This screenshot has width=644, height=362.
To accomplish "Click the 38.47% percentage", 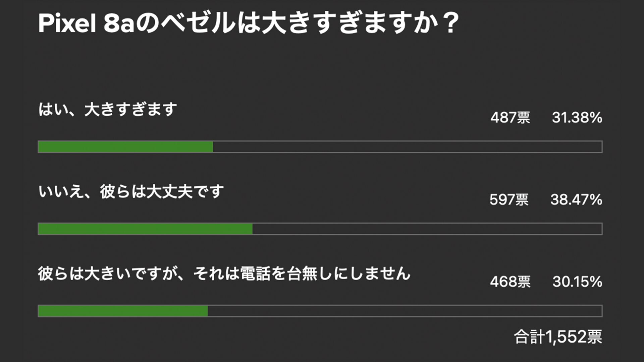I will point(576,200).
